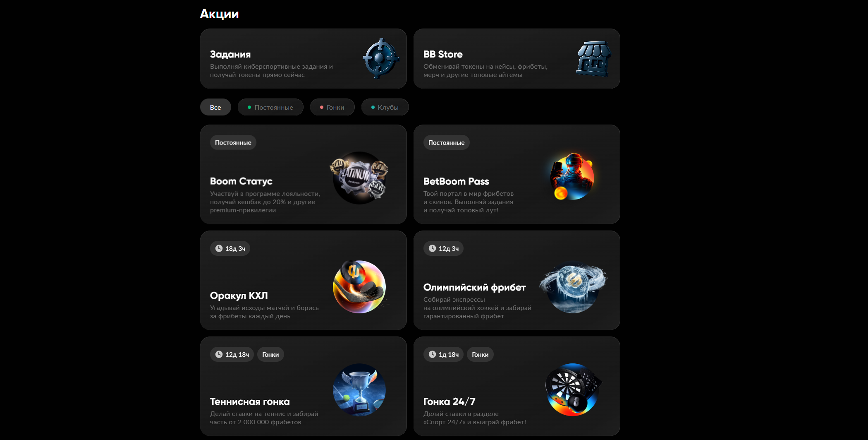Switch to the Гонки filter
Image resolution: width=868 pixels, height=440 pixels.
(x=332, y=107)
